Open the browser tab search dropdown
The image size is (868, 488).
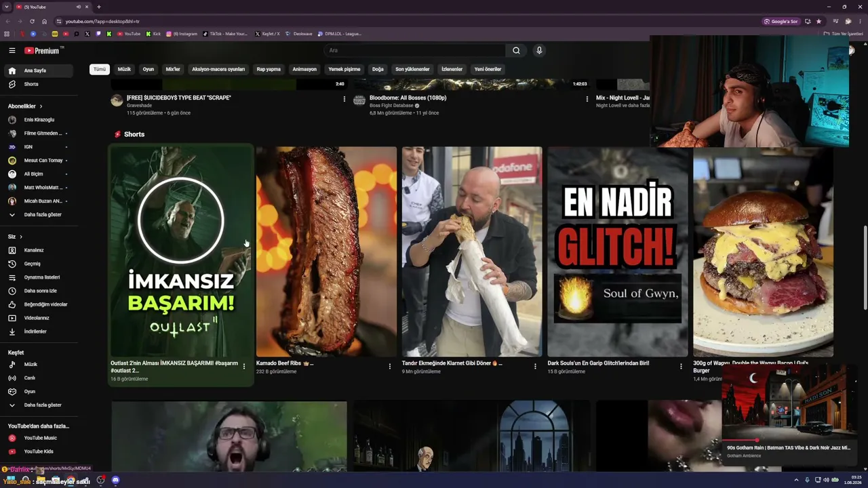7,7
